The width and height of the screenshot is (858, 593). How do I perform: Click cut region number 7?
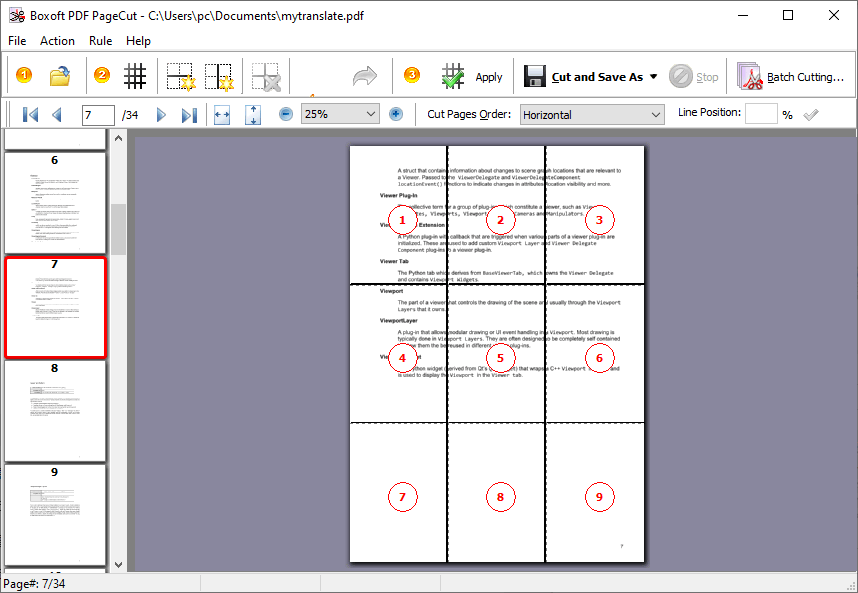pos(402,497)
